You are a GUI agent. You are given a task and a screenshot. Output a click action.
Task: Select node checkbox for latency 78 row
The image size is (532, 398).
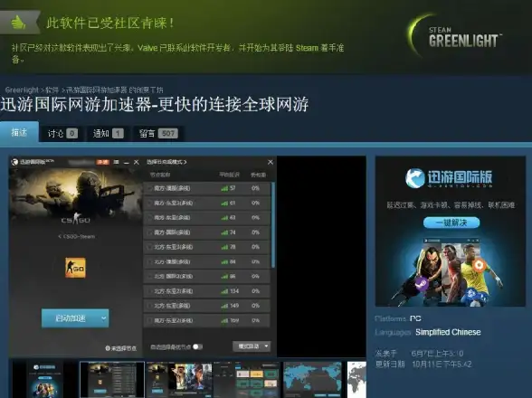click(x=149, y=247)
